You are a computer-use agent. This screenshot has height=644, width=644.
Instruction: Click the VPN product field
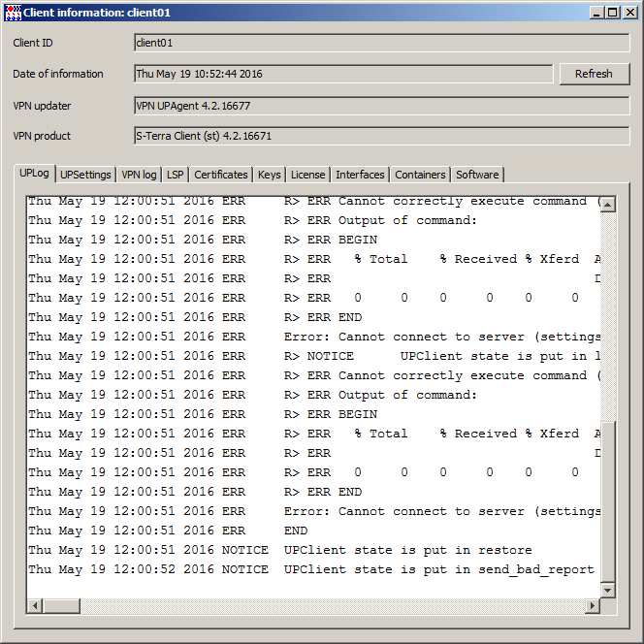[x=381, y=136]
